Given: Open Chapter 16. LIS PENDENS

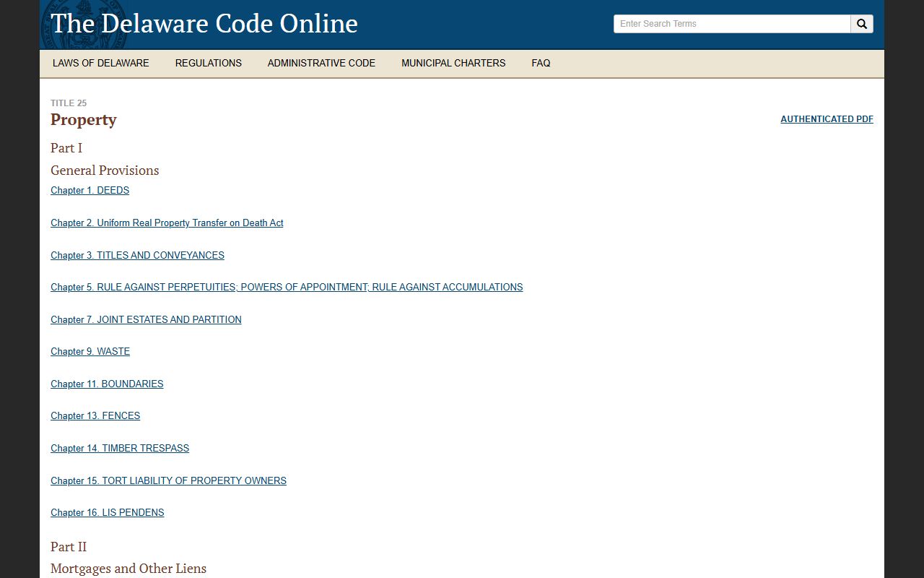Looking at the screenshot, I should [108, 513].
